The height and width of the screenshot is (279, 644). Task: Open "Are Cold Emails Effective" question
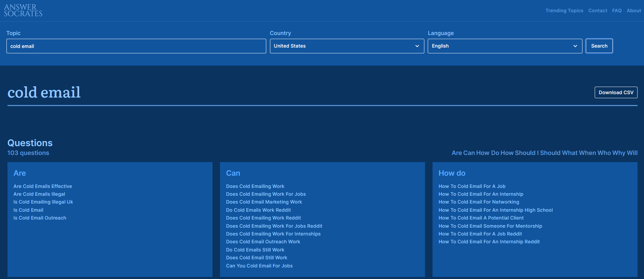pos(43,186)
